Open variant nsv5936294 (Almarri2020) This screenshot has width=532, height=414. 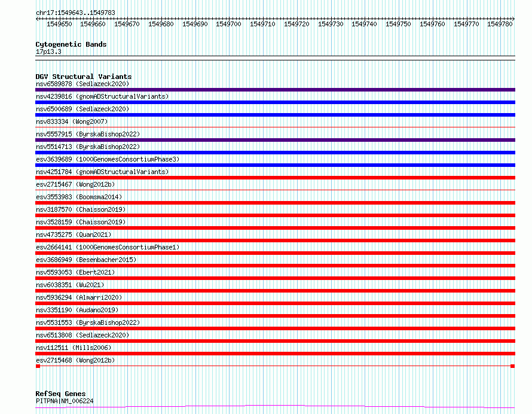[79, 297]
